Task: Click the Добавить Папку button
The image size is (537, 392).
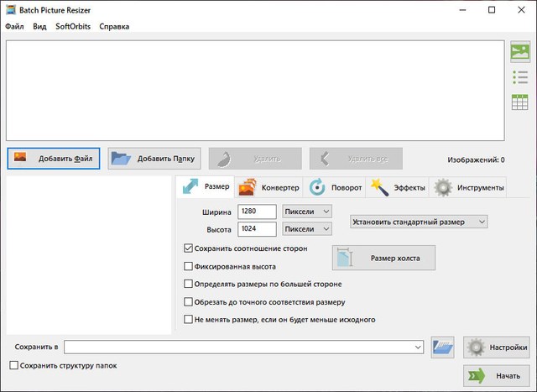Action: coord(154,158)
